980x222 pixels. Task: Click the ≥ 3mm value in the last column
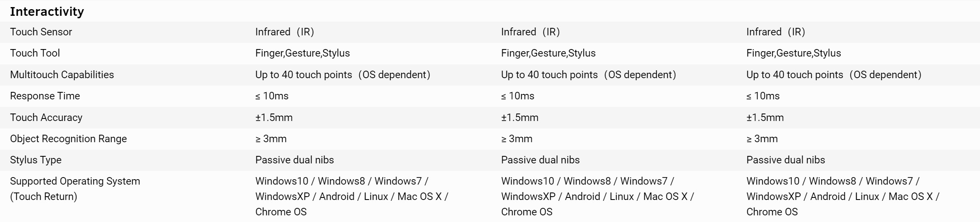(762, 139)
